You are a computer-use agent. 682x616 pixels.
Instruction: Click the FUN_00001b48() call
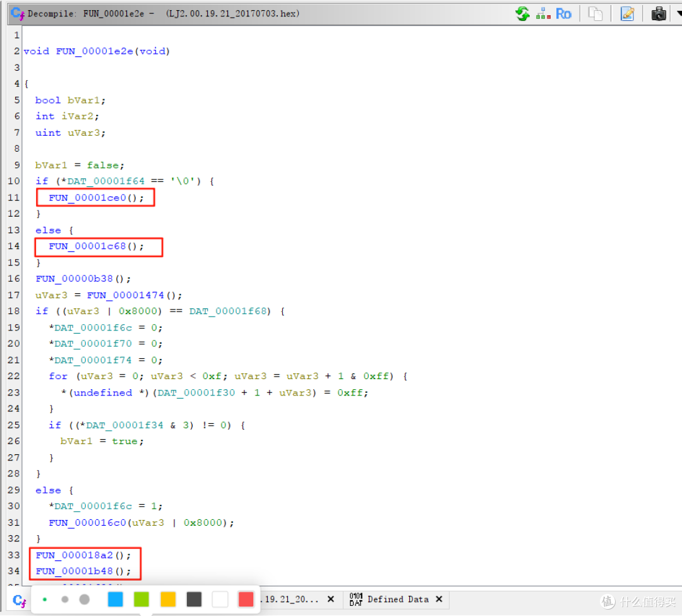pyautogui.click(x=83, y=572)
